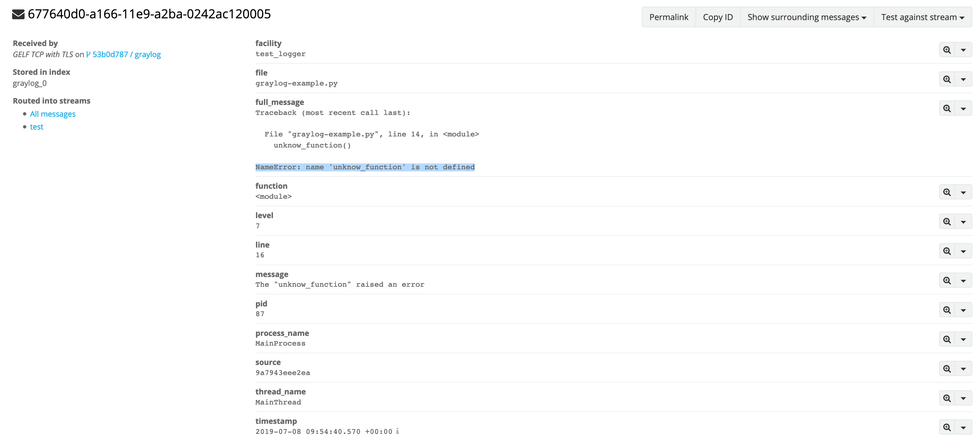Click the magnifier icon beside the level field
This screenshot has width=980, height=446.
point(946,221)
